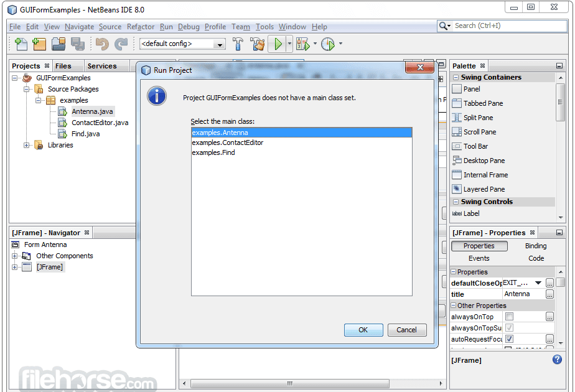This screenshot has width=575, height=392.
Task: Select examples.Find as main class
Action: pos(301,152)
